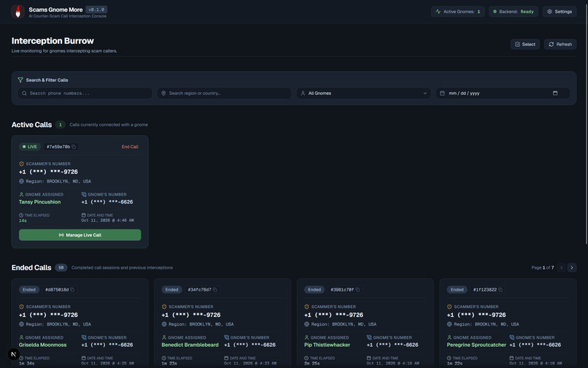Click the filter funnel icon

20,80
